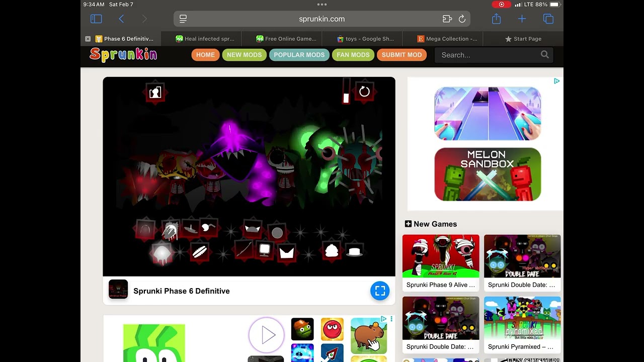
Task: Click the character gallery icon in game
Action: [x=155, y=92]
